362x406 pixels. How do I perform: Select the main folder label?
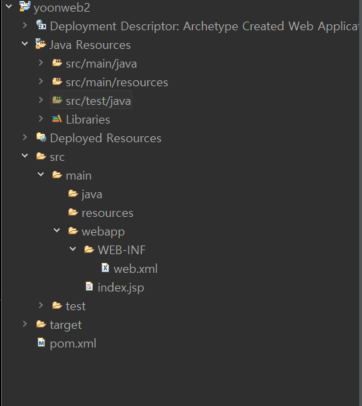79,175
